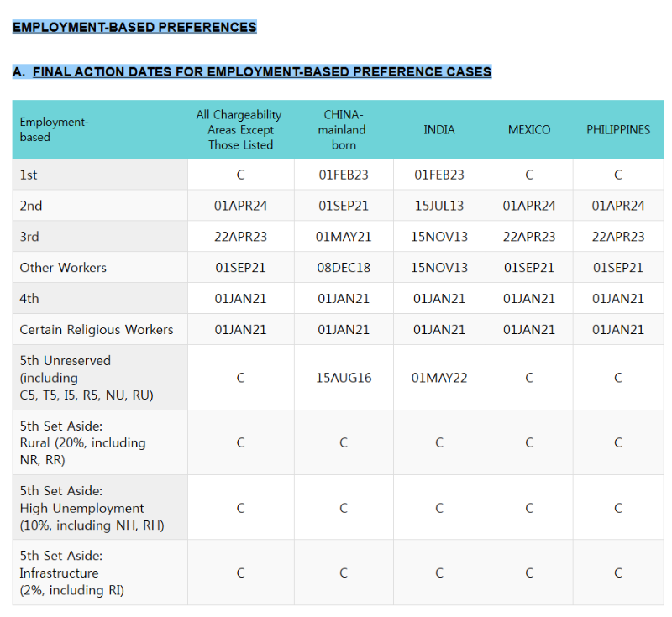The height and width of the screenshot is (617, 672).
Task: Click the EMPLOYMENT-BASED PREFERENCES heading
Action: point(134,27)
